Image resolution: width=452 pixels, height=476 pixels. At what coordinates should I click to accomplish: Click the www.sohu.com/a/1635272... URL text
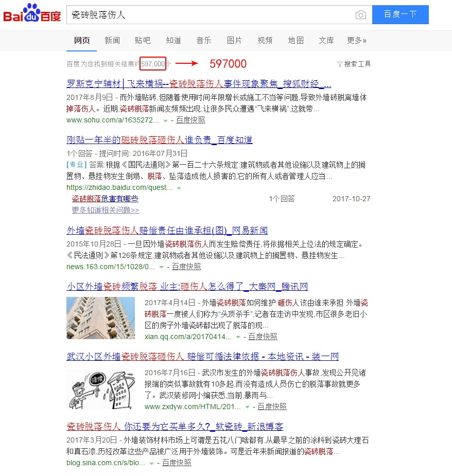[x=112, y=120]
